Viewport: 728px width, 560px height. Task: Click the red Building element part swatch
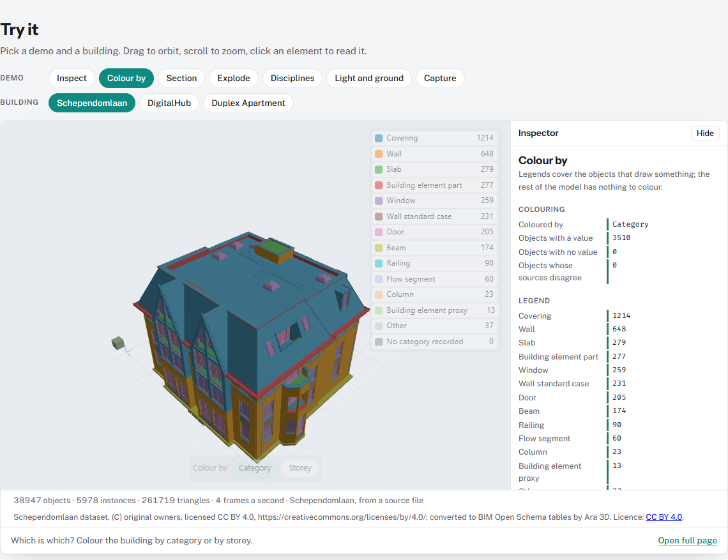[379, 185]
